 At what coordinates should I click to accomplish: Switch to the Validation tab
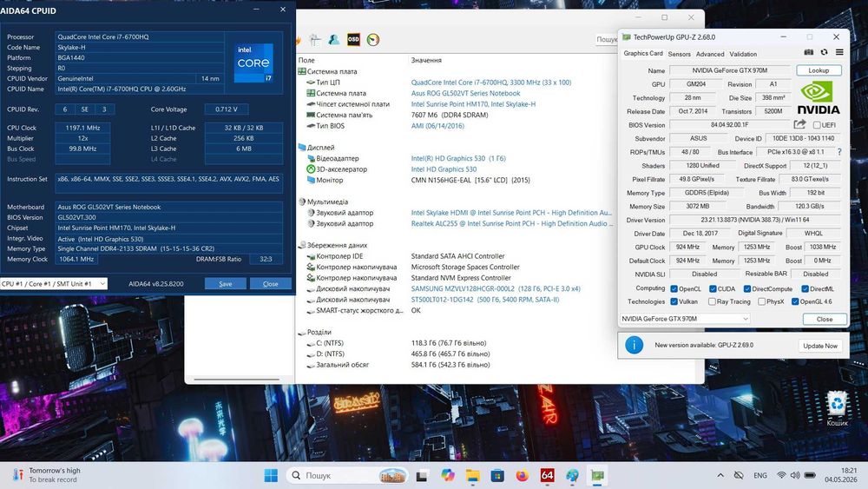pos(743,54)
